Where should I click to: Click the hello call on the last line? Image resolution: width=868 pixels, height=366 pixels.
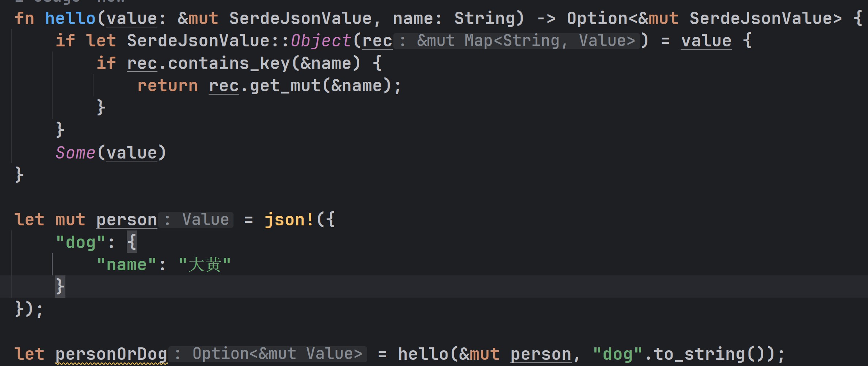click(x=423, y=354)
